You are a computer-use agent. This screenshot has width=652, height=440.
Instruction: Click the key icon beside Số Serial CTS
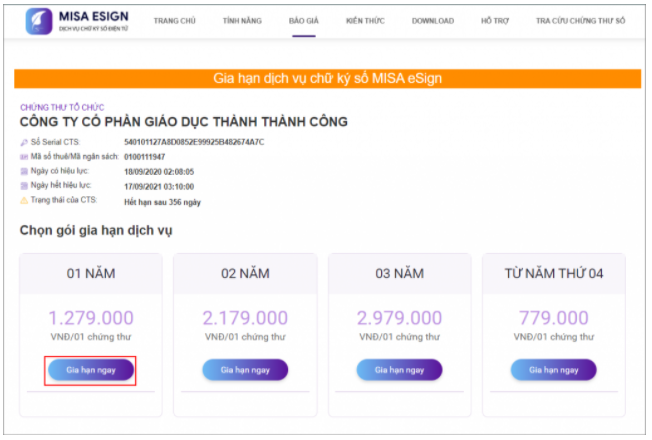(x=24, y=143)
